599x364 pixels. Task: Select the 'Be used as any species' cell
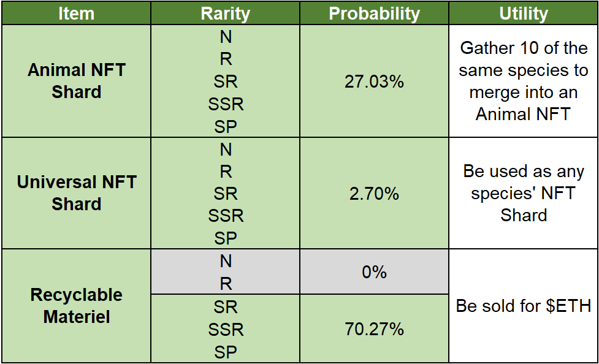click(x=524, y=193)
